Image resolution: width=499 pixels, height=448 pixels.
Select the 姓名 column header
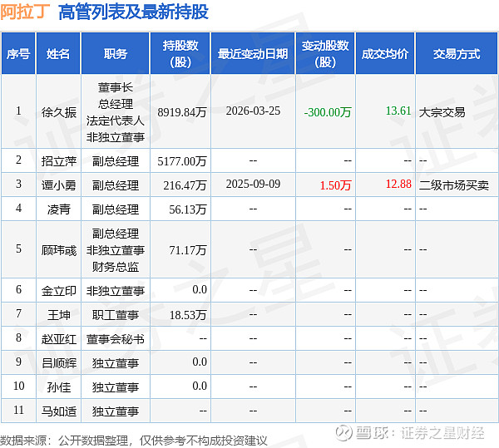click(x=58, y=53)
